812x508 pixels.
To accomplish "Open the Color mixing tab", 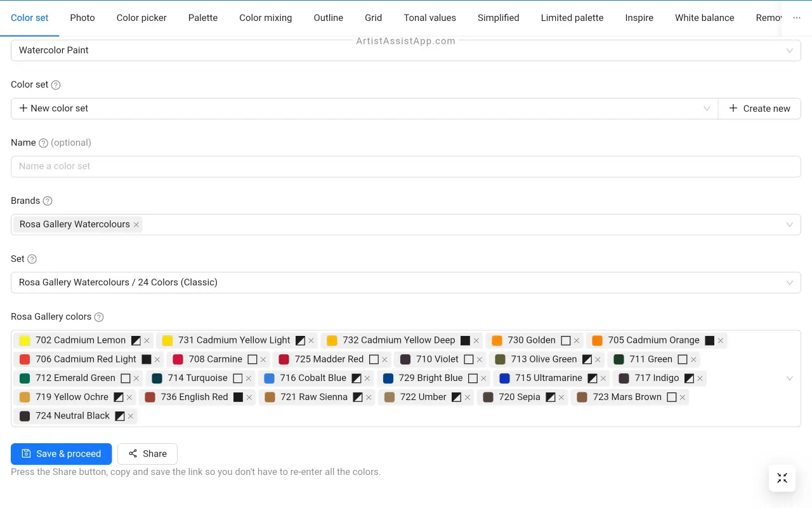I will 266,18.
